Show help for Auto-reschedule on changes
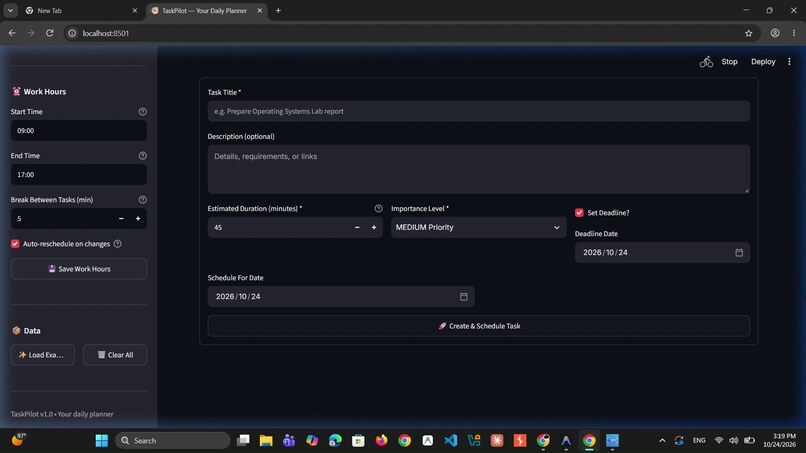The width and height of the screenshot is (806, 453). coord(118,244)
